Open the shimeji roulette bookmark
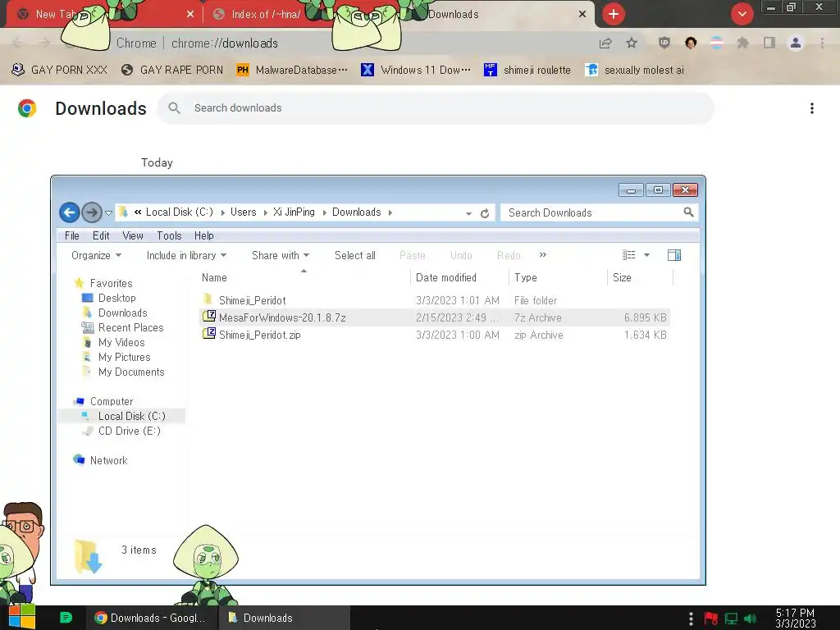 [x=527, y=70]
